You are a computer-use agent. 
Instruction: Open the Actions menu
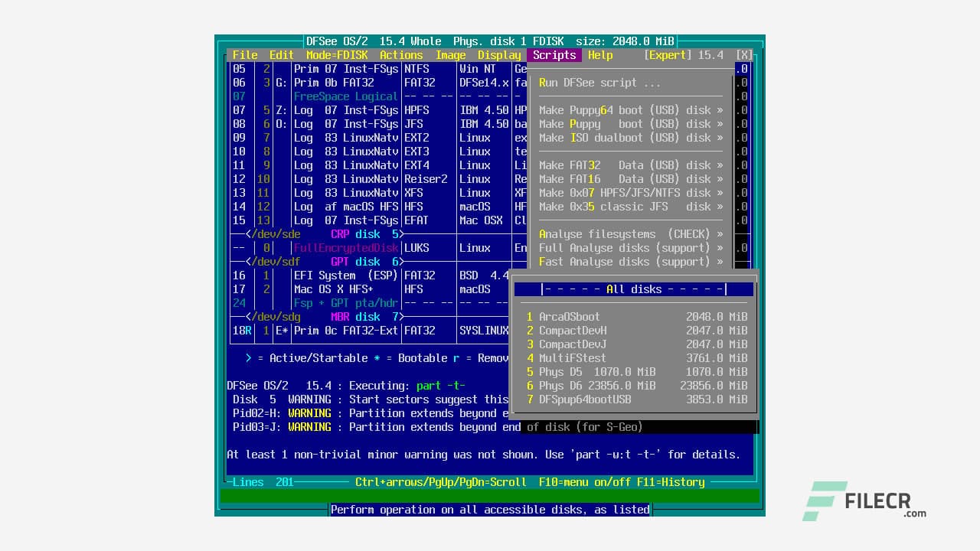tap(401, 54)
